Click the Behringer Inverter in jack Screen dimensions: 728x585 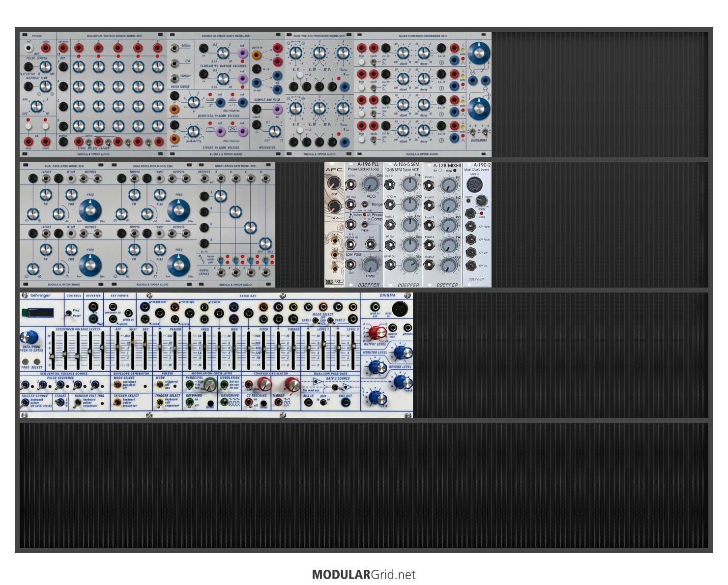(x=93, y=306)
